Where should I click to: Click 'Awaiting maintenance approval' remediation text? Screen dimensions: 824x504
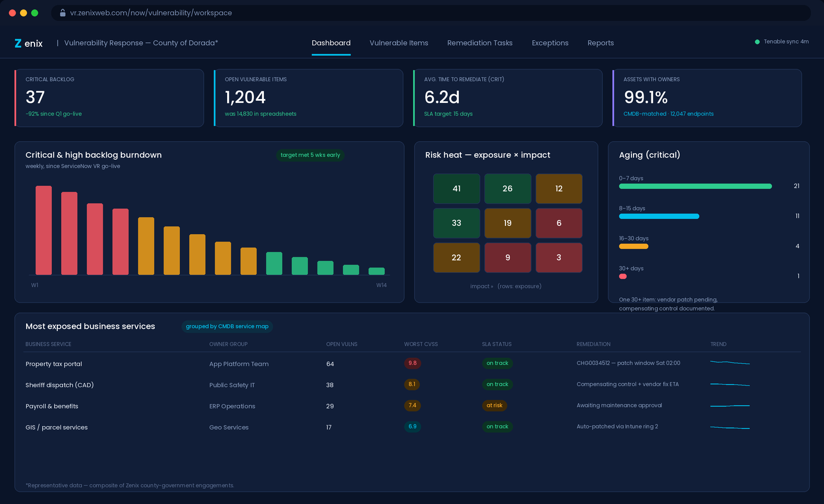619,406
